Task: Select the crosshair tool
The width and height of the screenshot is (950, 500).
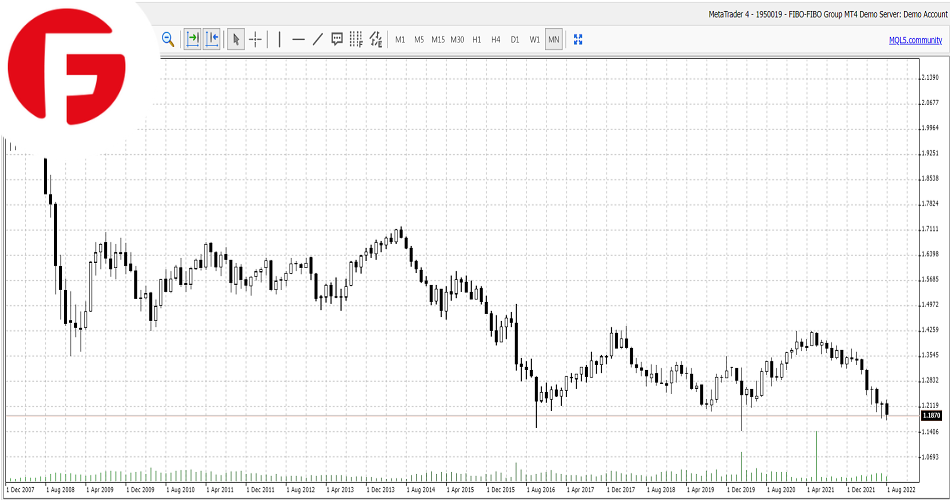Action: coord(256,39)
